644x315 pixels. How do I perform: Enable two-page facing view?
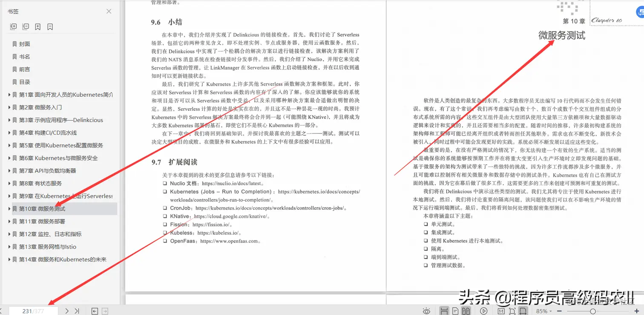pos(466,311)
